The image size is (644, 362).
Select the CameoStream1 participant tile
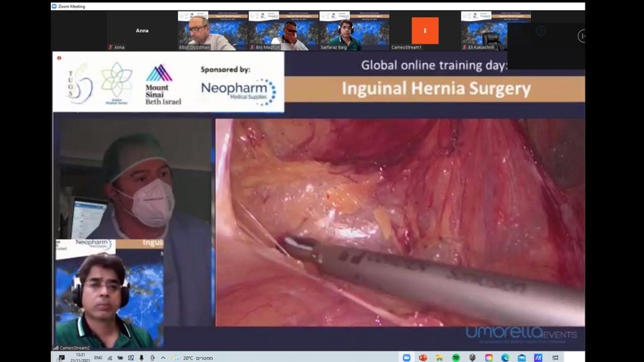(x=425, y=31)
